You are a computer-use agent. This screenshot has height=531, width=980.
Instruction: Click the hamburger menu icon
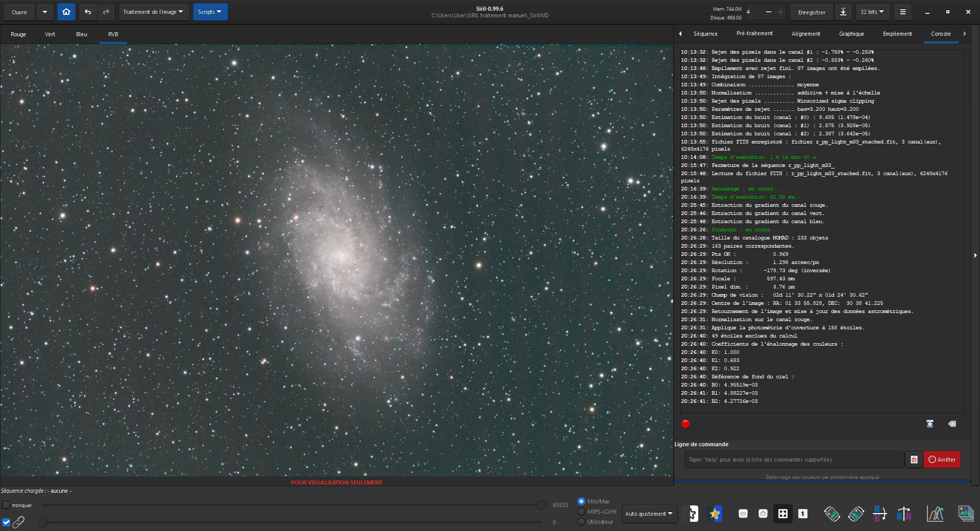coord(902,12)
